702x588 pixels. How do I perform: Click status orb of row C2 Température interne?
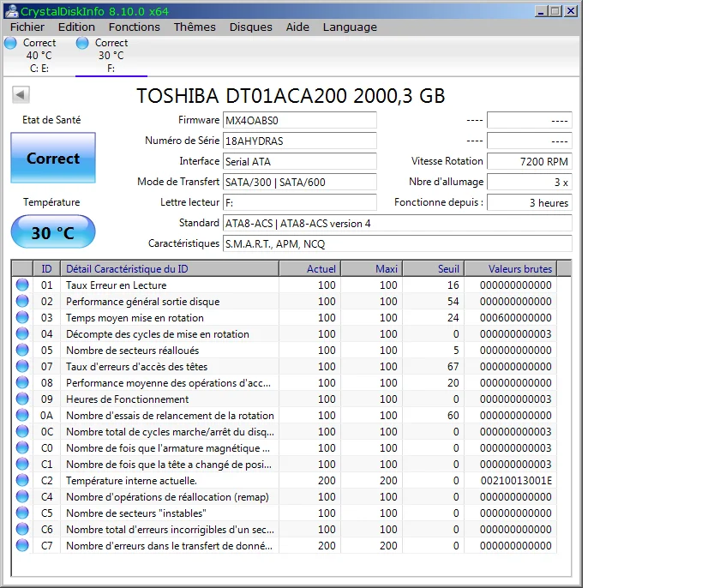[22, 480]
